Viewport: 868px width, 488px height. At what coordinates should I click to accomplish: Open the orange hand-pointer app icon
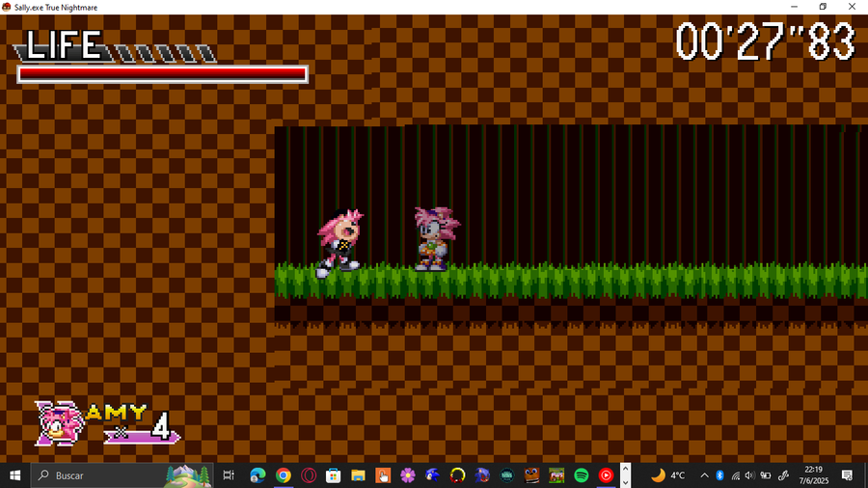pyautogui.click(x=383, y=475)
